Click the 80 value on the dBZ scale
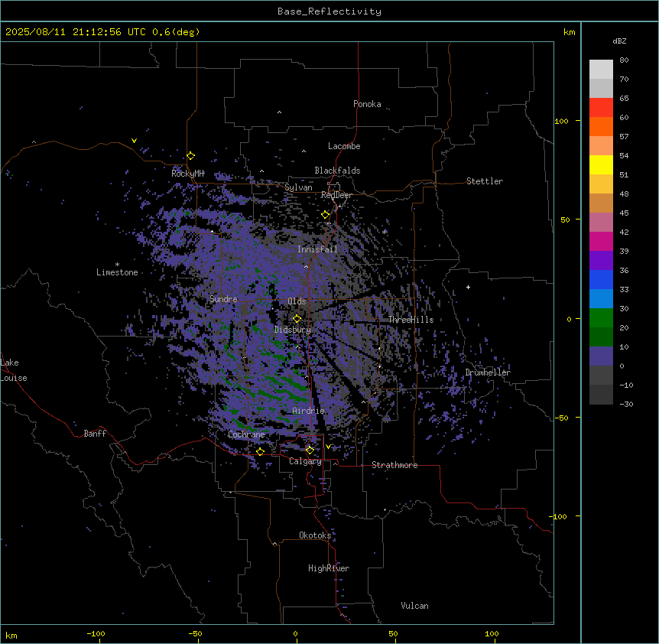659x644 pixels. tap(624, 60)
